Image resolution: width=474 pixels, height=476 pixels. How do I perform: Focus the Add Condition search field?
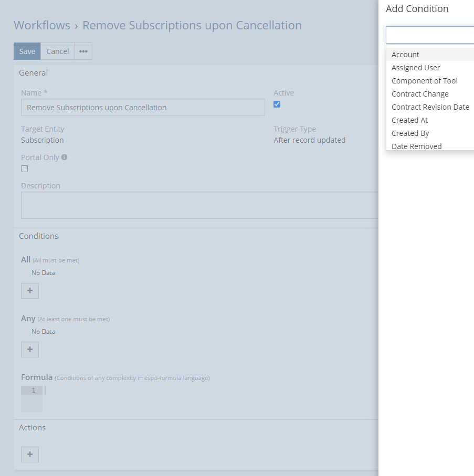tap(430, 35)
